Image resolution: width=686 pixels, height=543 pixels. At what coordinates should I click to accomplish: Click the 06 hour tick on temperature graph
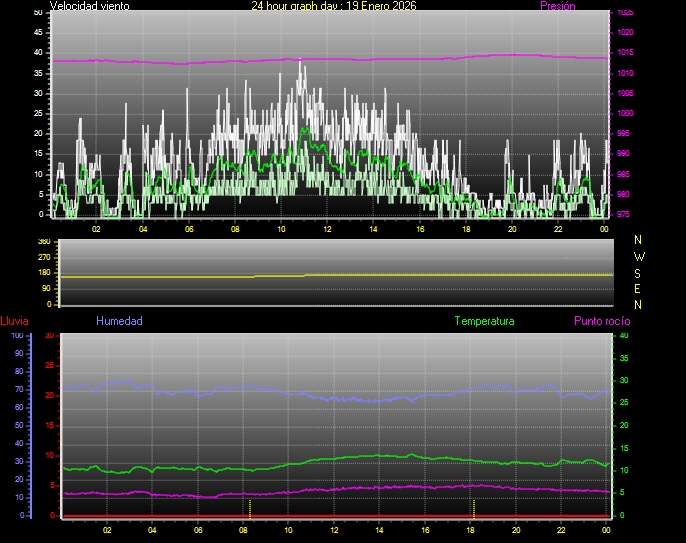[198, 530]
